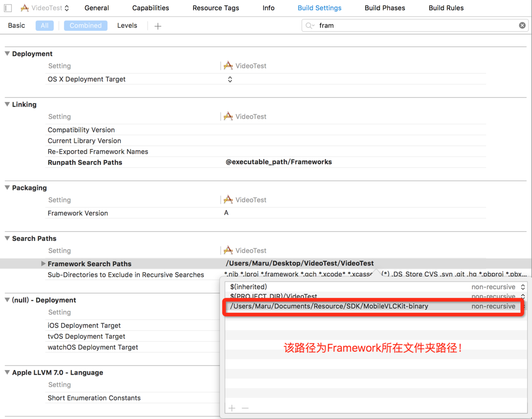Click the VideoTest target icon in Deployment
532x419 pixels.
coord(228,66)
